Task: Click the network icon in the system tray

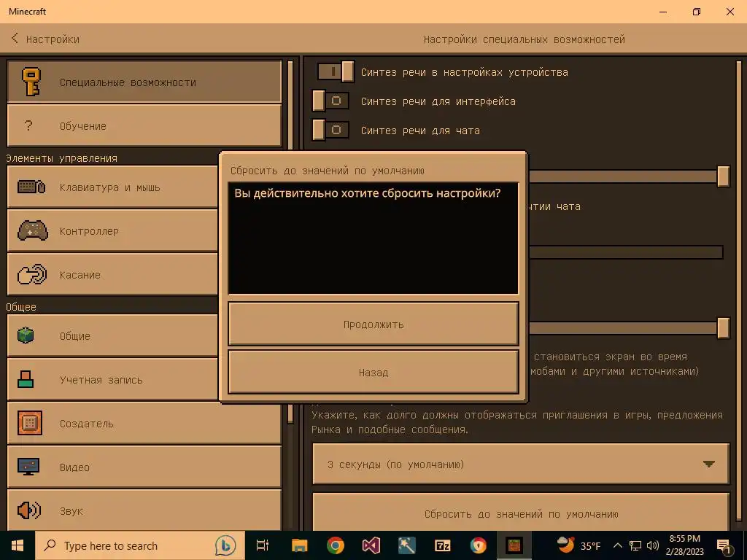Action: pyautogui.click(x=635, y=545)
